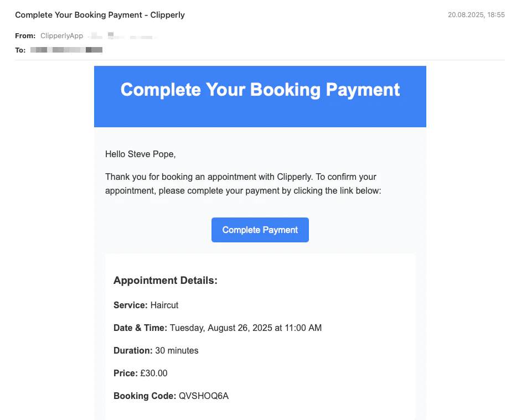Click the Appointment Details heading

click(165, 281)
